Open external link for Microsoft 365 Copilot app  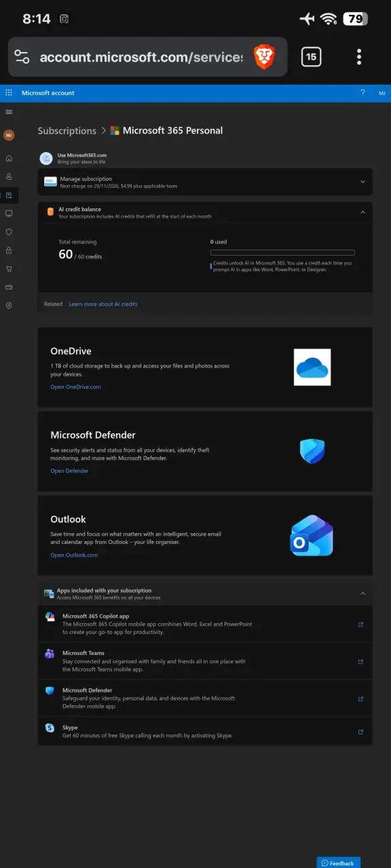360,625
